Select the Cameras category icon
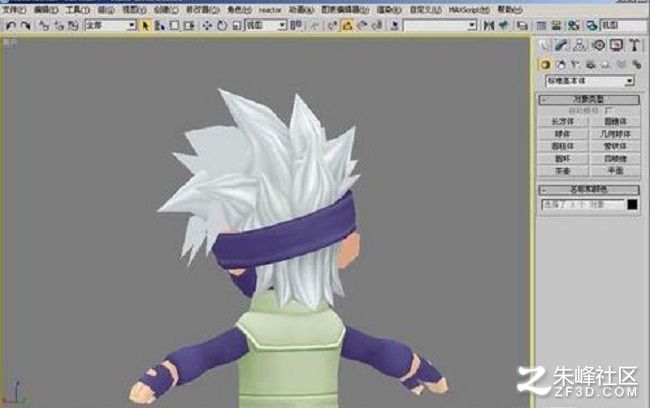This screenshot has width=650, height=408. tap(591, 65)
